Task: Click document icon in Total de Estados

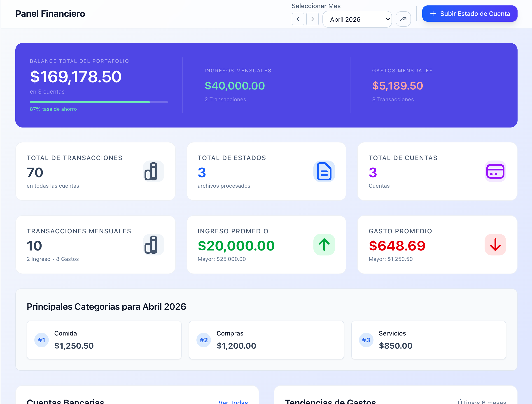Action: pos(324,171)
